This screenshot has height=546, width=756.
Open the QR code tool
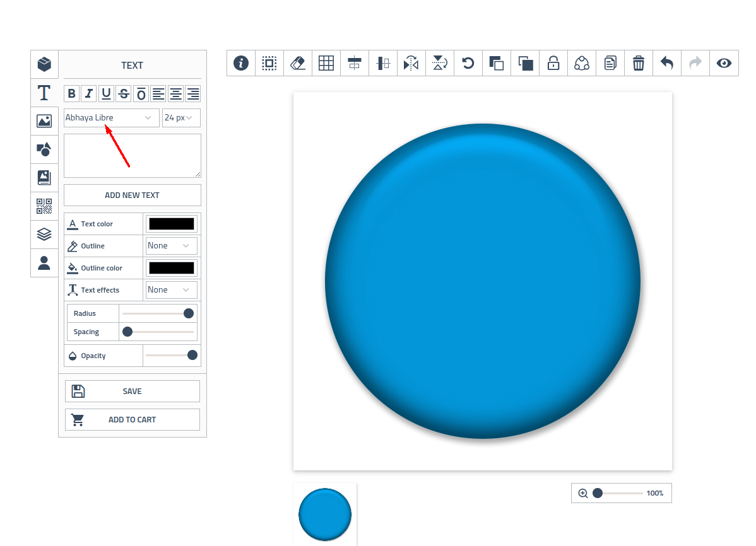(x=44, y=206)
